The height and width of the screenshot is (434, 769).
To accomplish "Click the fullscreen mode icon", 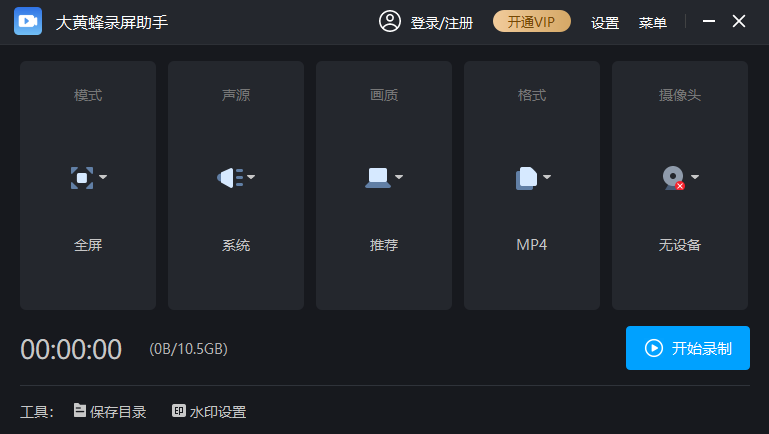I will point(82,178).
